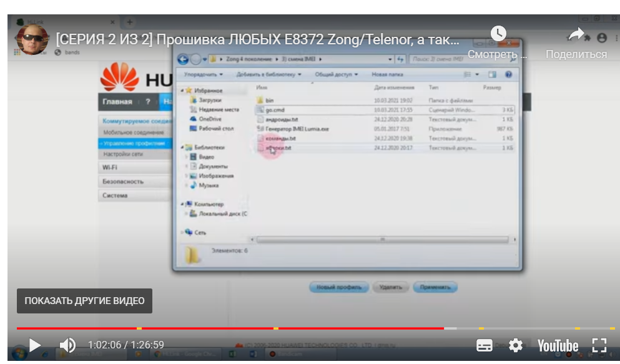Click the address bar refresh icon

click(400, 59)
